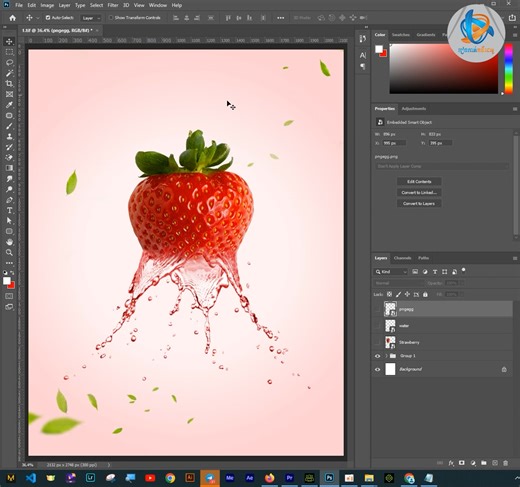Open the Character panel icon
520x487 pixels.
click(x=363, y=55)
